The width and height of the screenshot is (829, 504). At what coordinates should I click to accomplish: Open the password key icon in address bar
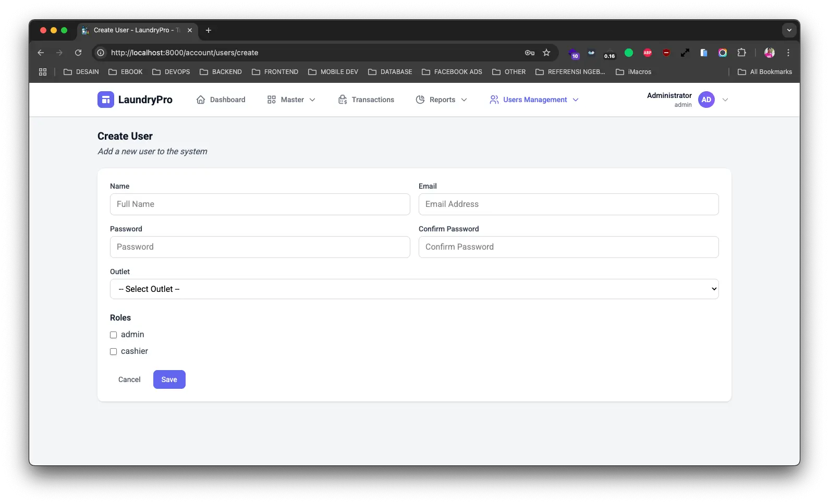(530, 53)
